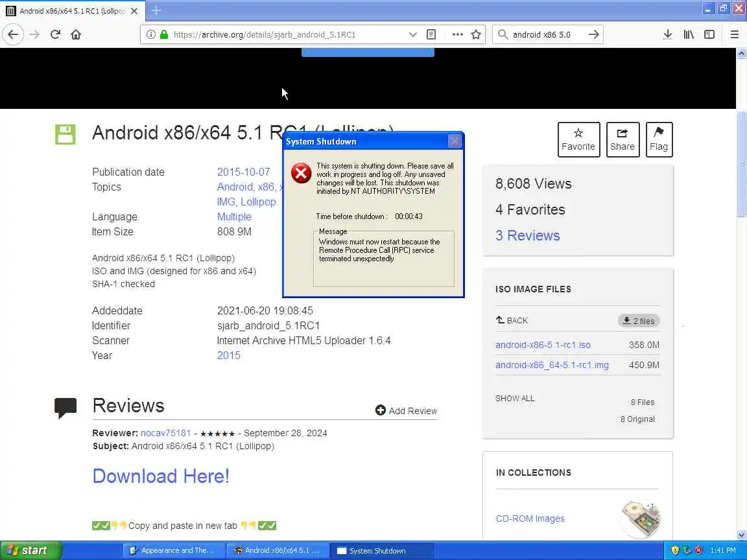The height and width of the screenshot is (560, 747).
Task: Reload the current page
Action: [x=55, y=34]
